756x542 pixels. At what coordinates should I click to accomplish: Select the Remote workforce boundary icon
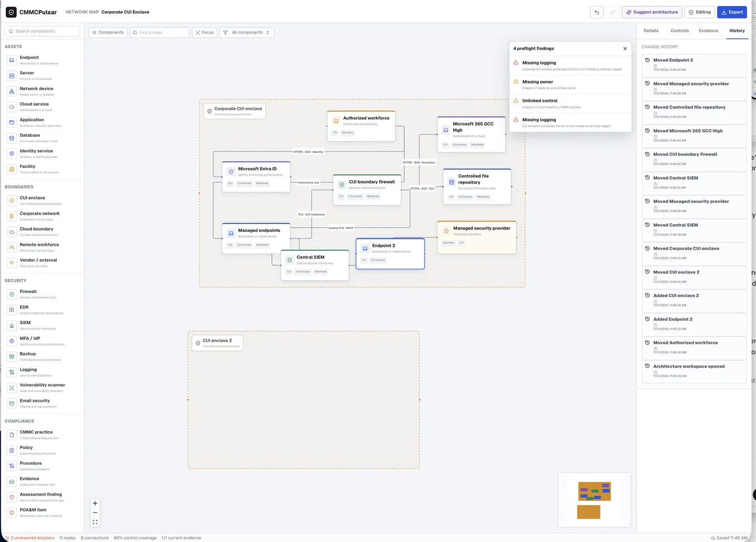(x=12, y=247)
